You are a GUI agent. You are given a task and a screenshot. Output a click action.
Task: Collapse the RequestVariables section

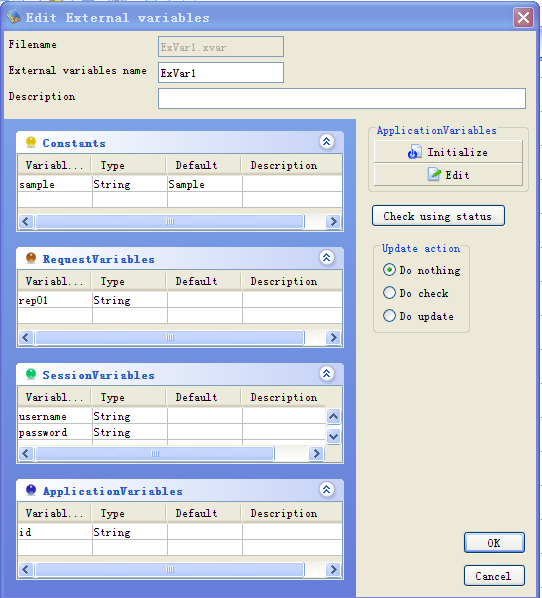(326, 257)
